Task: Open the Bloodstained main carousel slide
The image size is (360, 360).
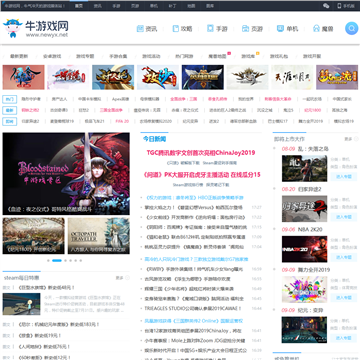Action: click(x=66, y=174)
